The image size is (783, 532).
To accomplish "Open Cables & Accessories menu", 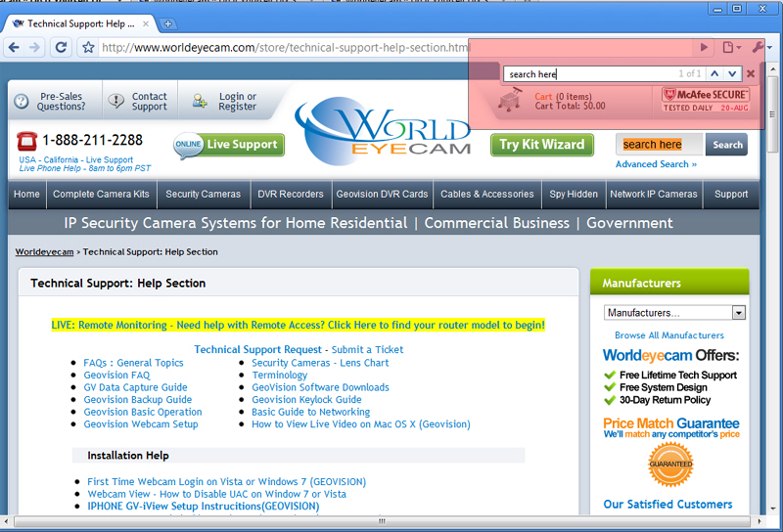I will click(x=486, y=195).
